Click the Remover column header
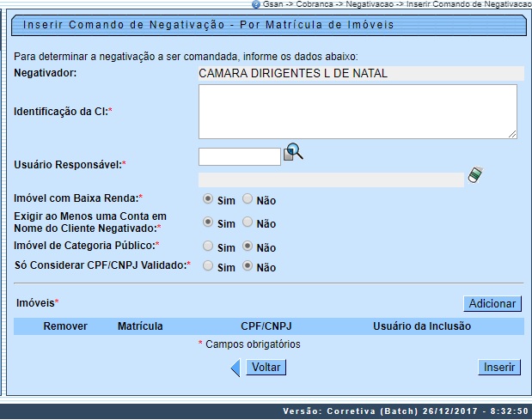Viewport: 532px width, 420px height. tap(65, 326)
